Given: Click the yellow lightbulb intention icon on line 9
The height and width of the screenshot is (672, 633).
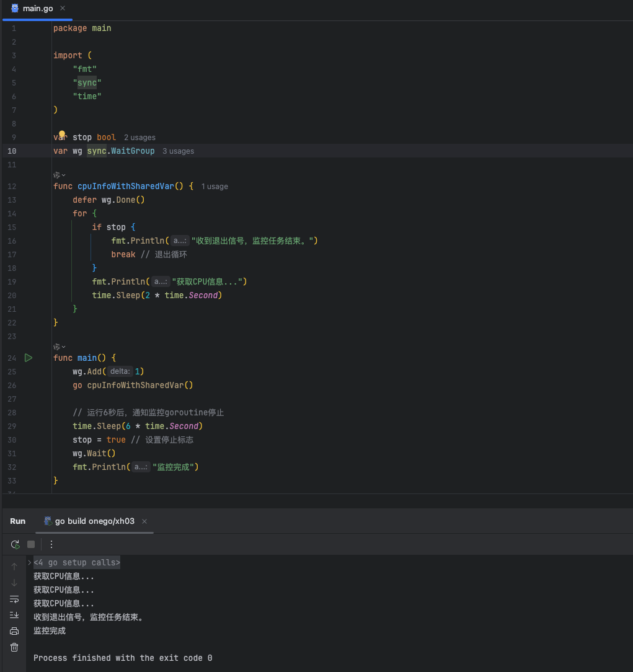Looking at the screenshot, I should [x=62, y=134].
